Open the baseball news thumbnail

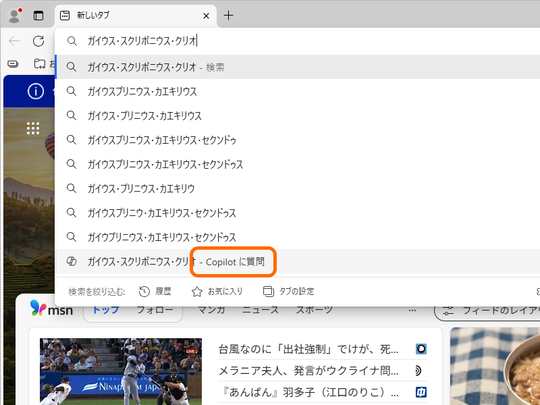[121, 371]
